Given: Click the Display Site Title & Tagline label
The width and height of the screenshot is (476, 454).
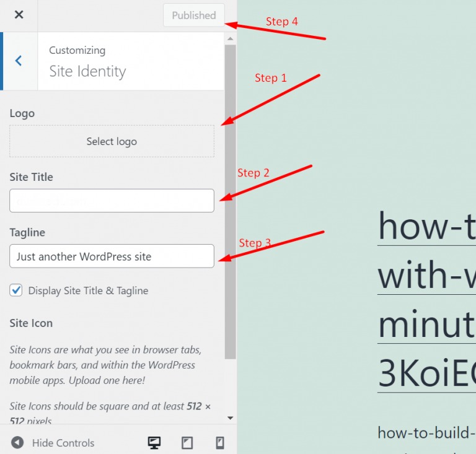Looking at the screenshot, I should coord(88,290).
